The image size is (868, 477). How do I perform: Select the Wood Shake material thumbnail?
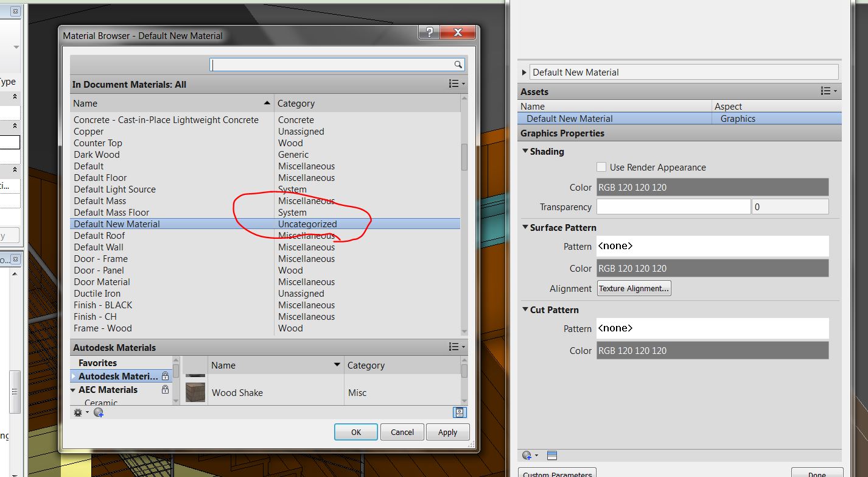point(195,392)
